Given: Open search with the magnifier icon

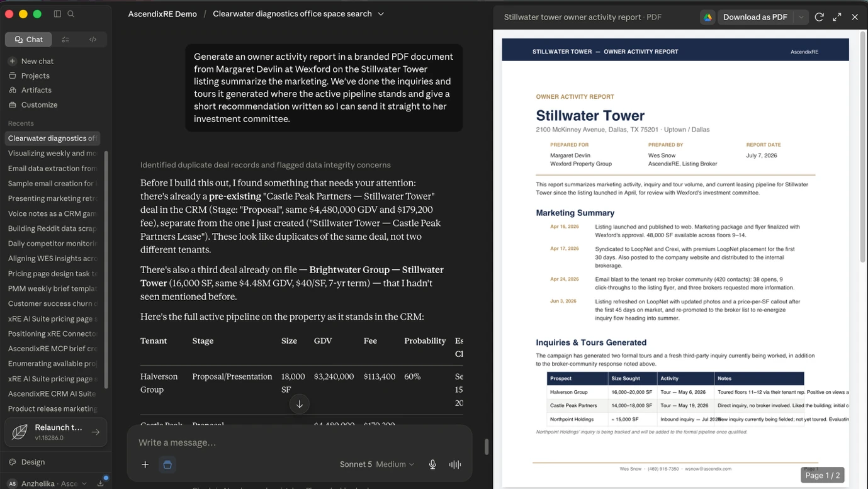Looking at the screenshot, I should pos(71,14).
